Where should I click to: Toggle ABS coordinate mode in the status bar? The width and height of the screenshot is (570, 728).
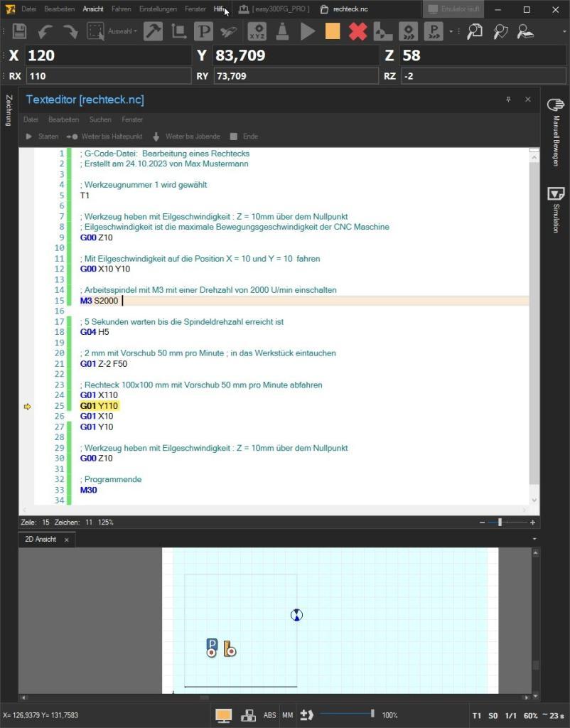click(269, 714)
